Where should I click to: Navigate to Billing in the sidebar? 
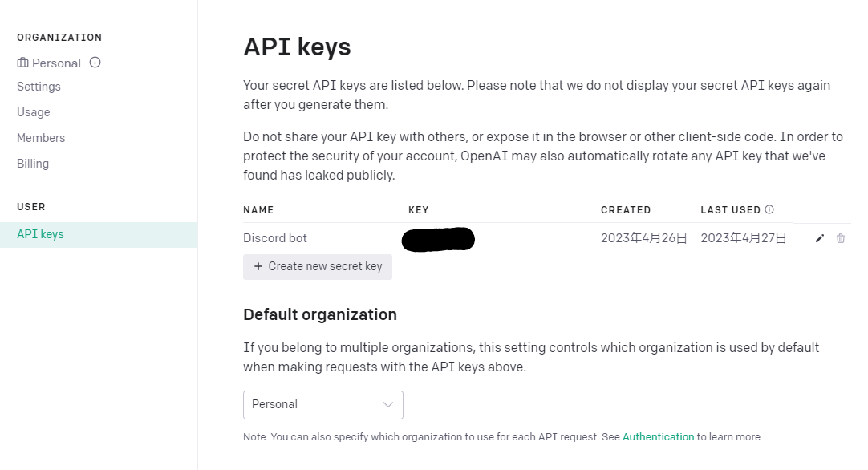tap(33, 164)
